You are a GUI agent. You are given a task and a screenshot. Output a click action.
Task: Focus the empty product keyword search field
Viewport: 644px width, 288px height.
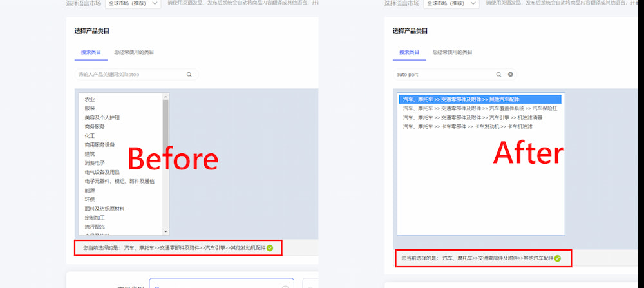(x=137, y=75)
